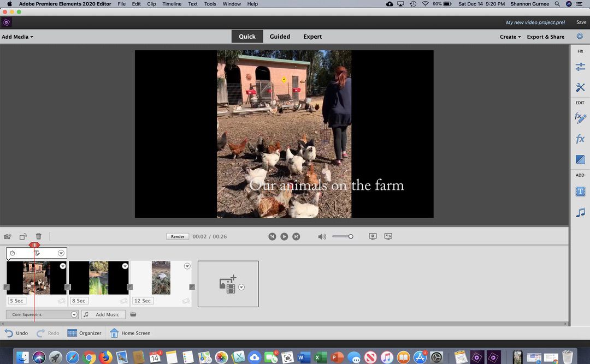Open the Timeline menu in menu bar
Screen dimensions: 590x364
[x=172, y=4]
